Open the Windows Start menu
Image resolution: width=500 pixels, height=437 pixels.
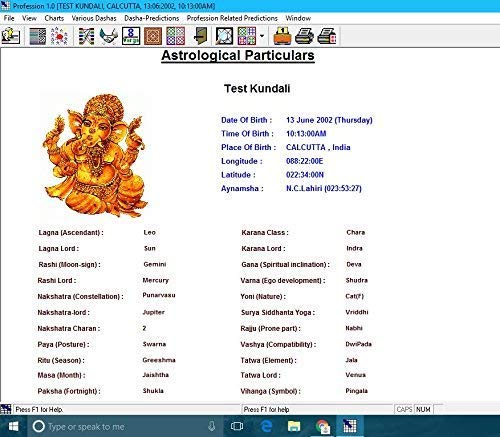tap(13, 426)
